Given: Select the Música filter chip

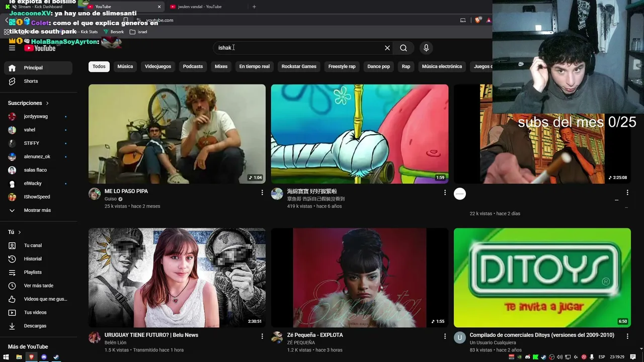Looking at the screenshot, I should (125, 66).
